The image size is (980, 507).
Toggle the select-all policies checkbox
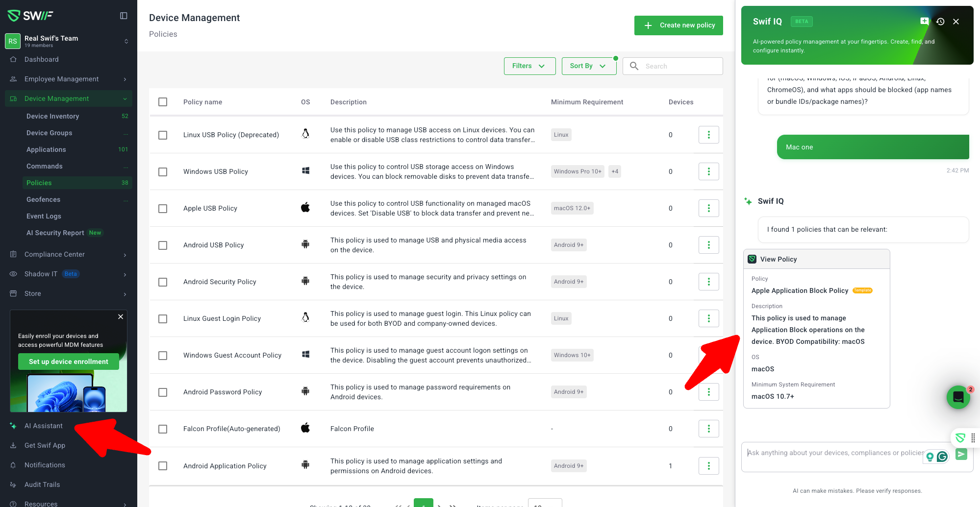pos(163,102)
